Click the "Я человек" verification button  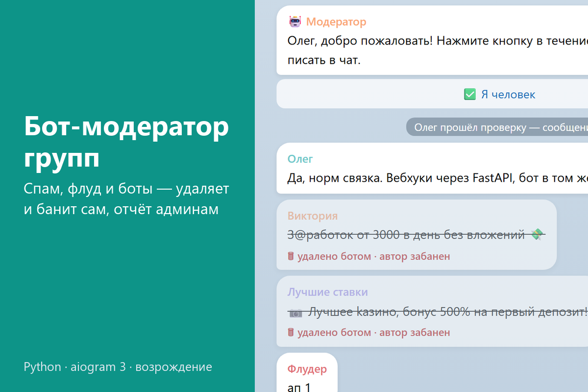point(432,94)
